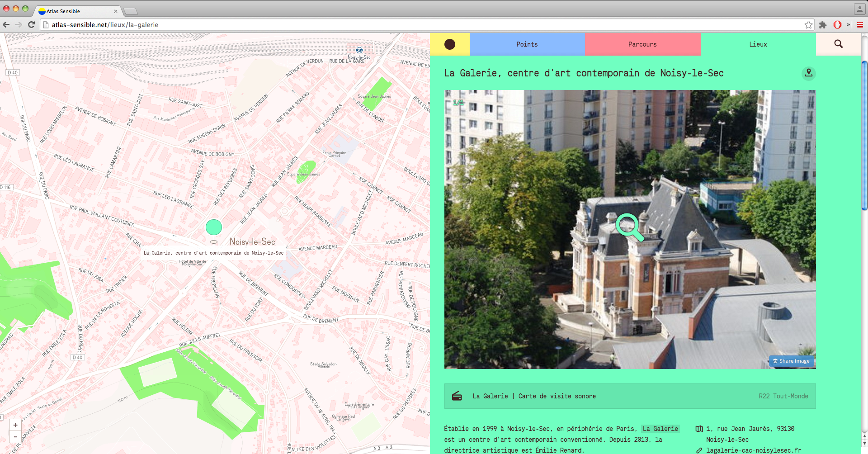Click the Noisy-le-Sec town label on map

point(252,241)
